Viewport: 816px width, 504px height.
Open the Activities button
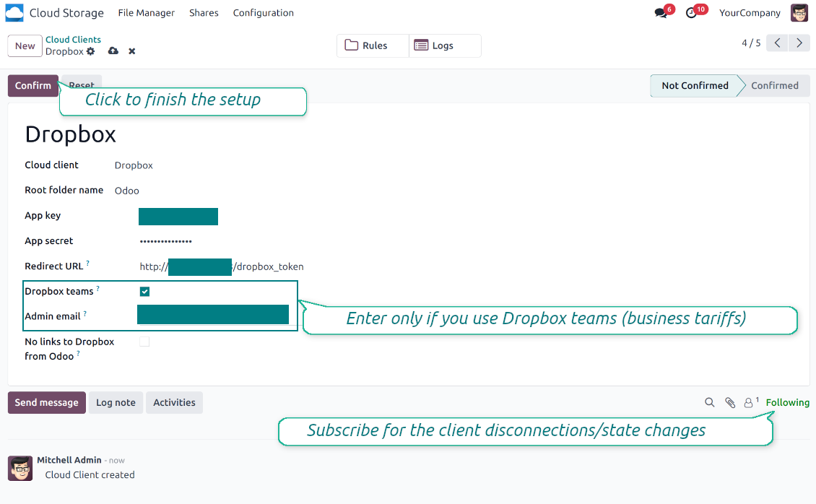[174, 402]
